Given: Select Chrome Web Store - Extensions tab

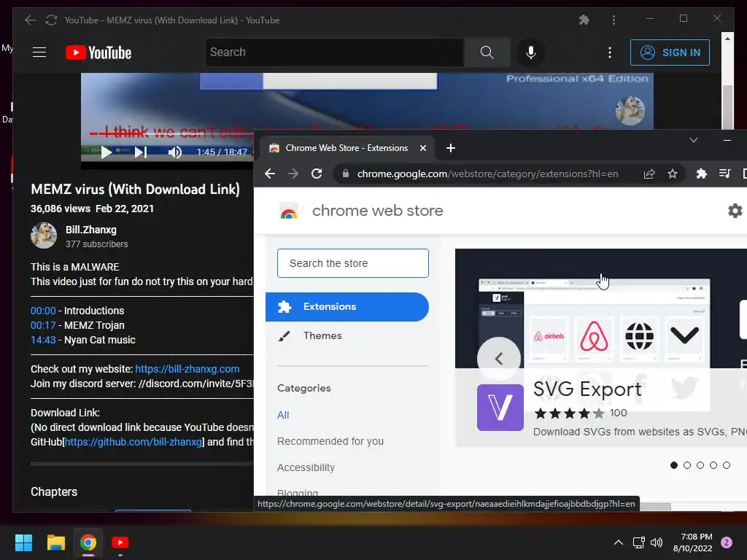Looking at the screenshot, I should [x=347, y=148].
